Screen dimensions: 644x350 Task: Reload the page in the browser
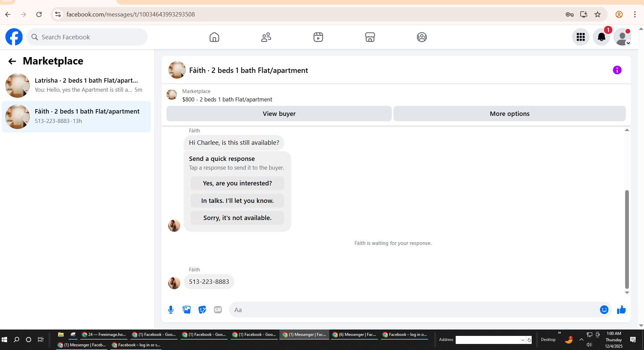coord(39,14)
